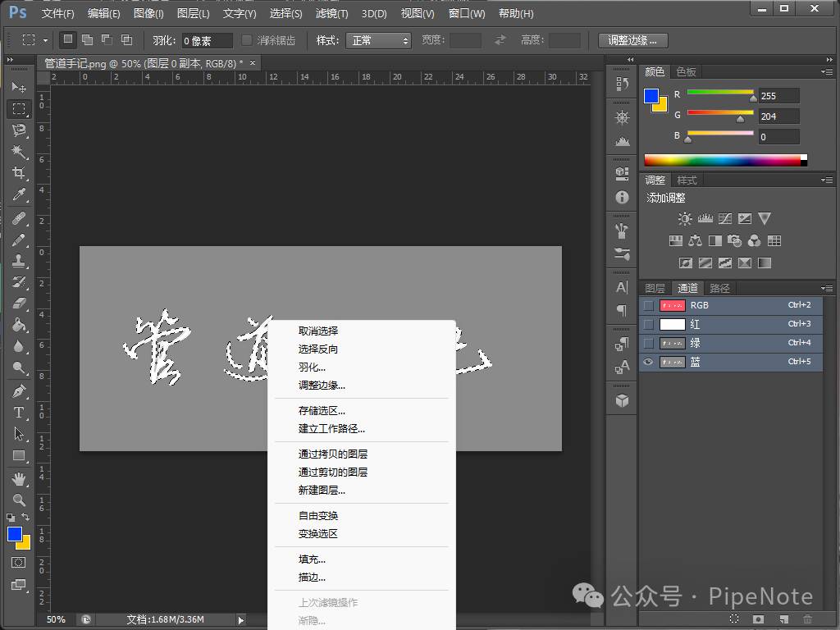Switch to the 图层 tab
Screen dimensions: 840x630
pos(655,288)
